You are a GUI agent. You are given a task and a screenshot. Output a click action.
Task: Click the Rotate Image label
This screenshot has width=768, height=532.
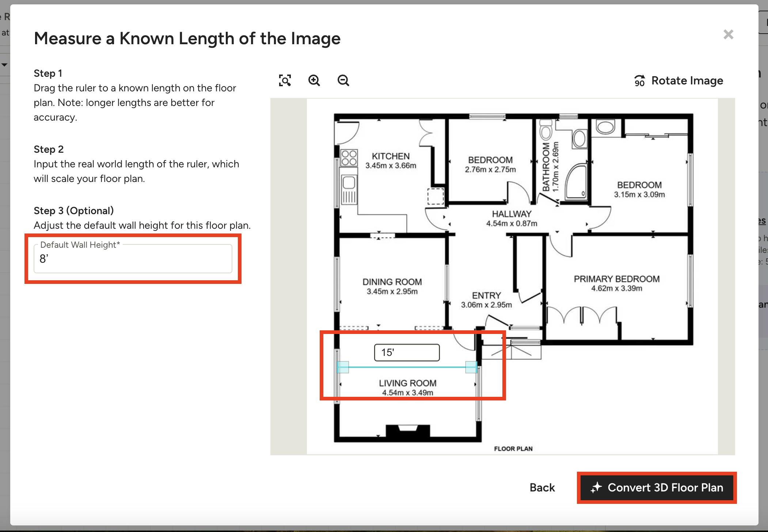(x=687, y=81)
